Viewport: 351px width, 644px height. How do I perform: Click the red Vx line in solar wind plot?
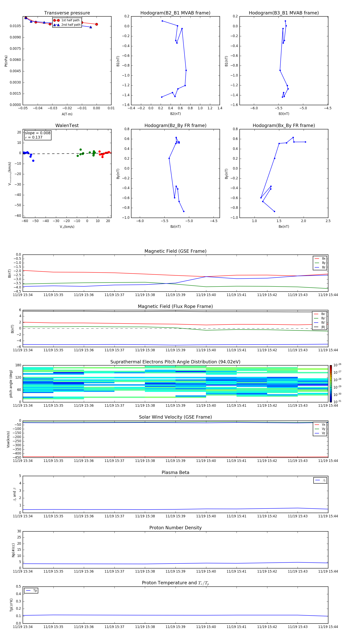pos(175,457)
